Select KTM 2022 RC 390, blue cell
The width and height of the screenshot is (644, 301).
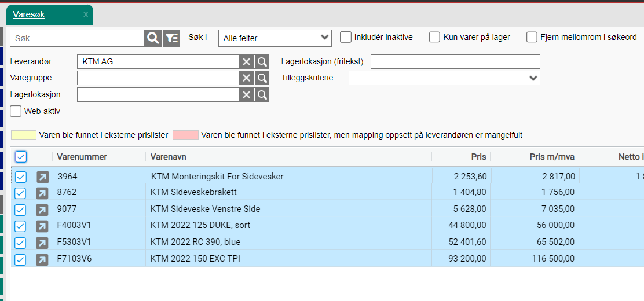289,243
